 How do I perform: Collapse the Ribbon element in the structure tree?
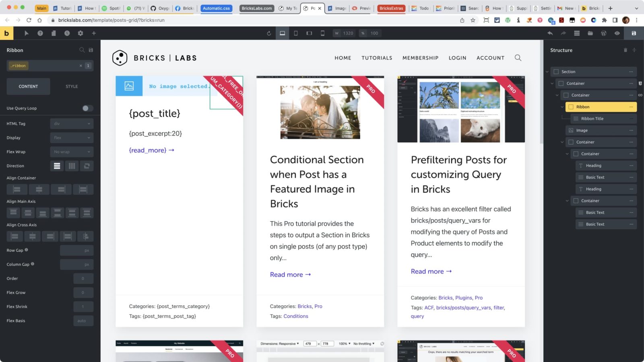click(x=562, y=107)
